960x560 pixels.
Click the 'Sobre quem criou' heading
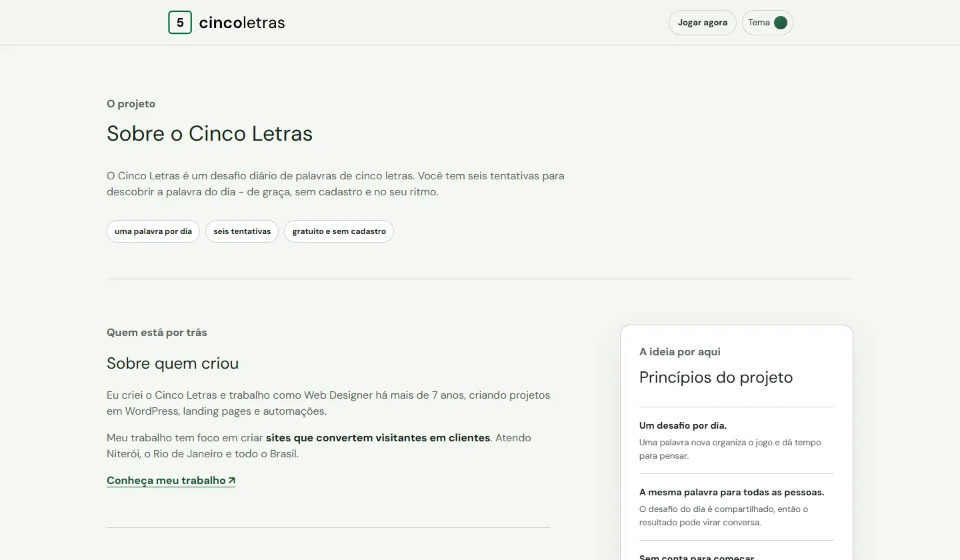173,363
